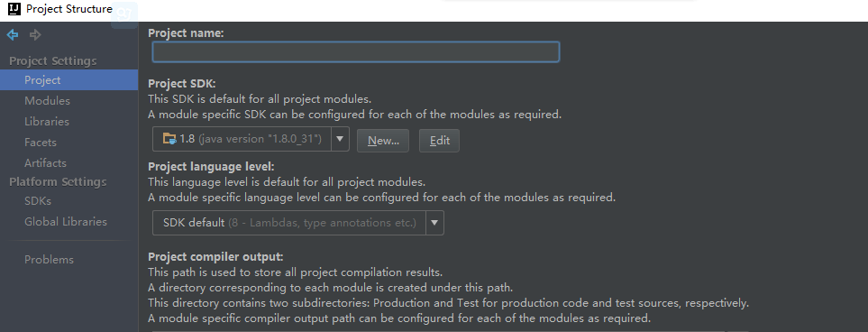The height and width of the screenshot is (332, 868).
Task: Click the IntelliJ logo in the title bar
Action: click(x=14, y=9)
